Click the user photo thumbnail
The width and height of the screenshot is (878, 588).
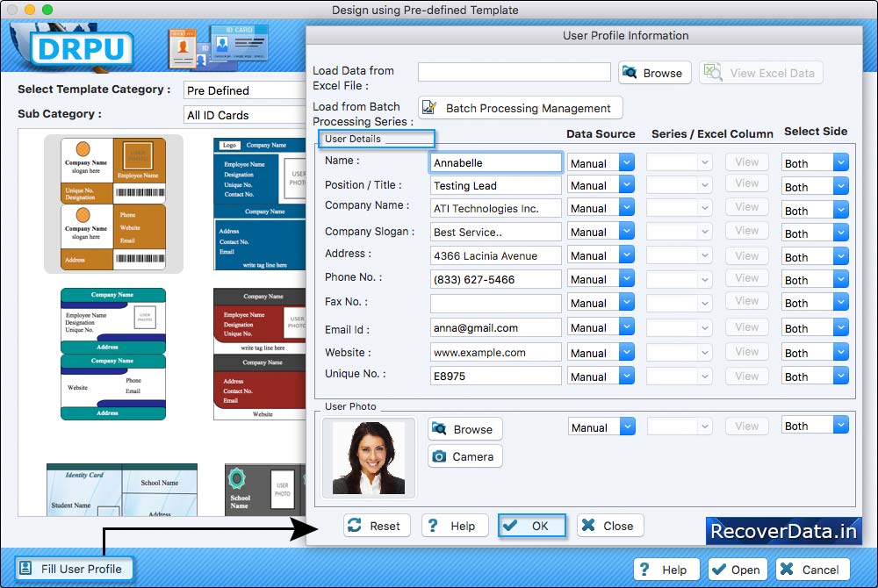[369, 457]
